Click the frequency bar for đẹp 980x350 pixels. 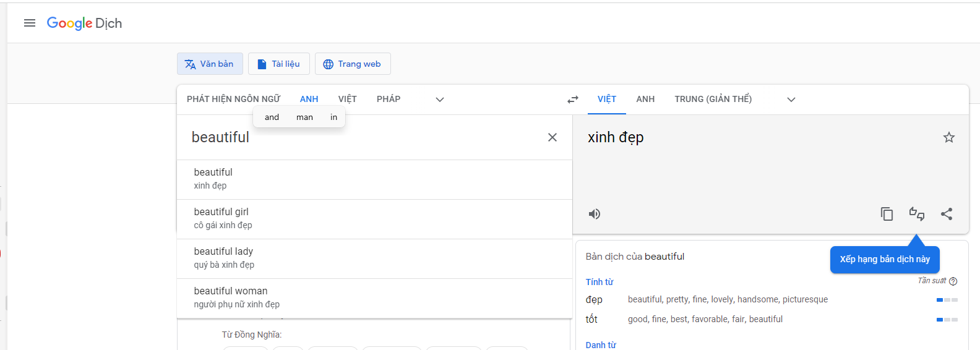point(947,300)
